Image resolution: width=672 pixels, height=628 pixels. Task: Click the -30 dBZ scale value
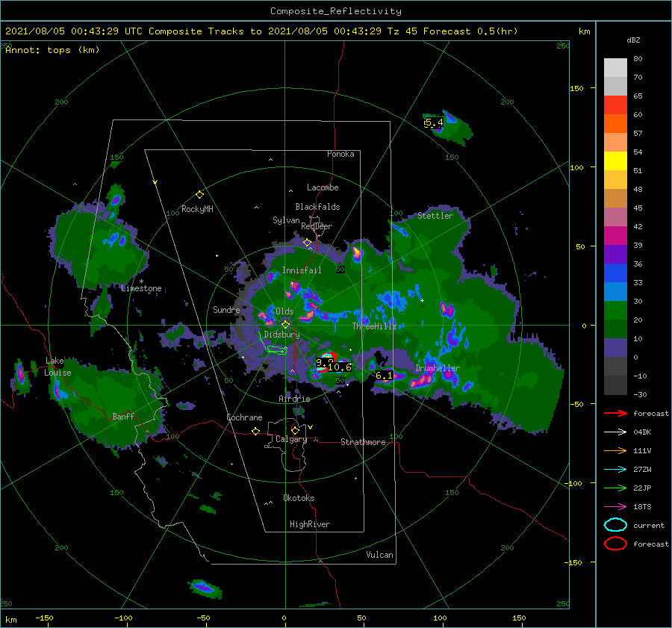[640, 394]
